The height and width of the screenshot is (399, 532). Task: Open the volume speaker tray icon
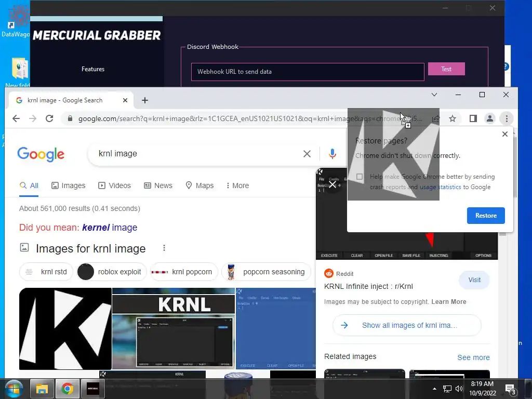[x=459, y=389]
